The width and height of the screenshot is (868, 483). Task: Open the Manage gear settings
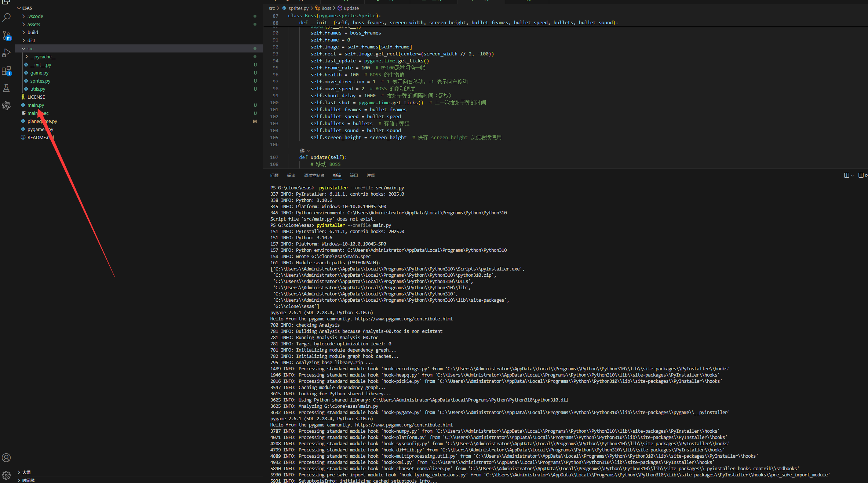(7, 475)
